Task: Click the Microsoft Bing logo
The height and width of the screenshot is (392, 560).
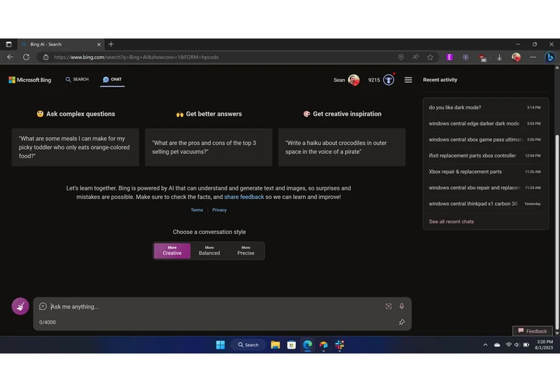Action: tap(30, 80)
